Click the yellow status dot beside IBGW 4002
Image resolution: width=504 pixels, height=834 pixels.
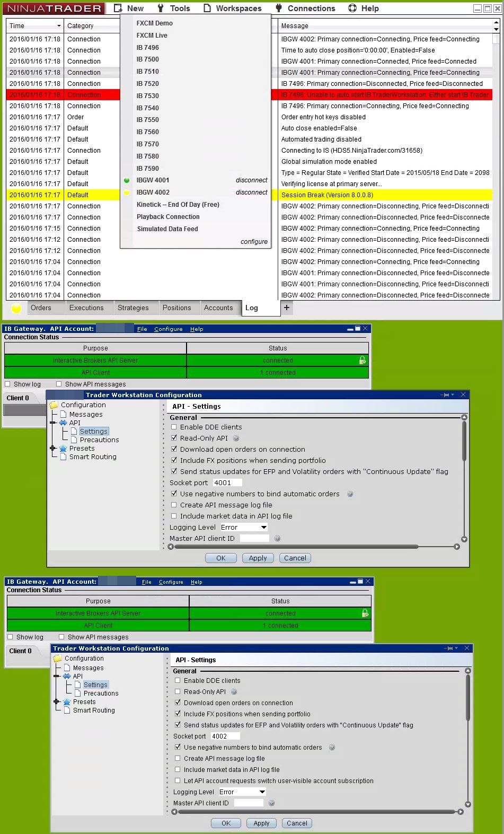127,192
